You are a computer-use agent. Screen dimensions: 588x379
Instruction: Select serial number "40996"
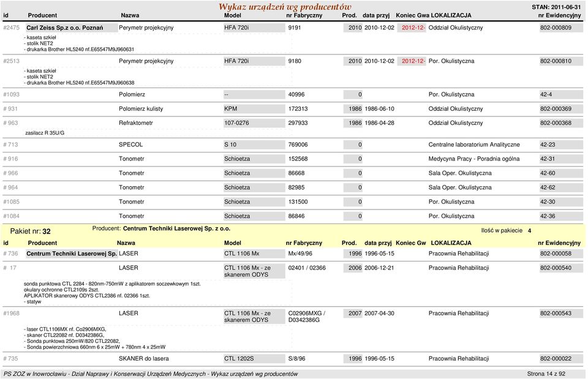pos(296,94)
